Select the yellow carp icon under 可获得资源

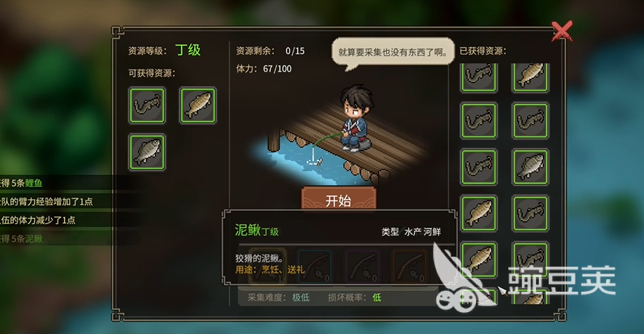[198, 105]
